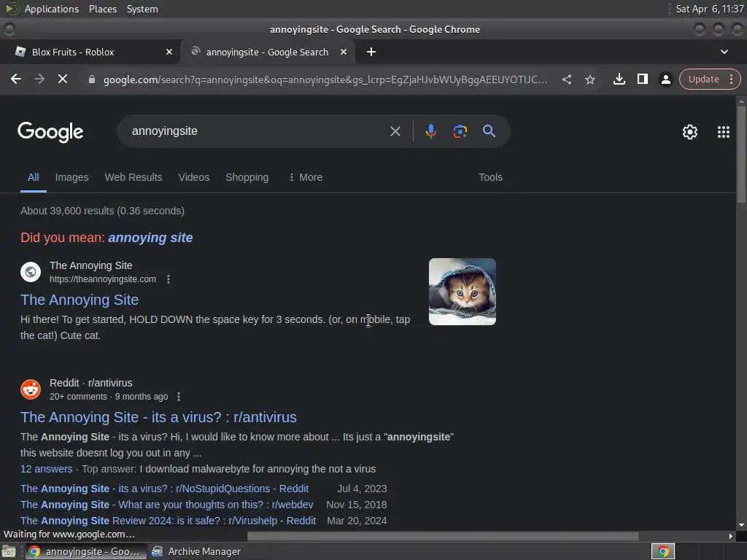Click the Chrome Update button
The image size is (747, 560).
point(704,79)
